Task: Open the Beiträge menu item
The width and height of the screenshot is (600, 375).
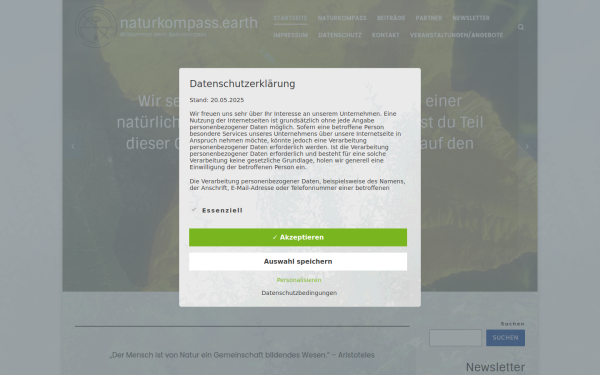Action: coord(391,18)
